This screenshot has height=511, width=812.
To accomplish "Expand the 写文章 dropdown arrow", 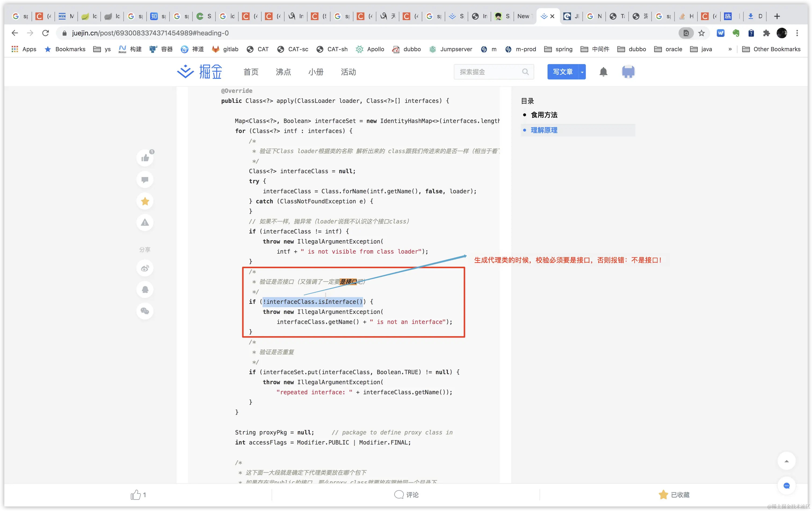I will coord(582,72).
